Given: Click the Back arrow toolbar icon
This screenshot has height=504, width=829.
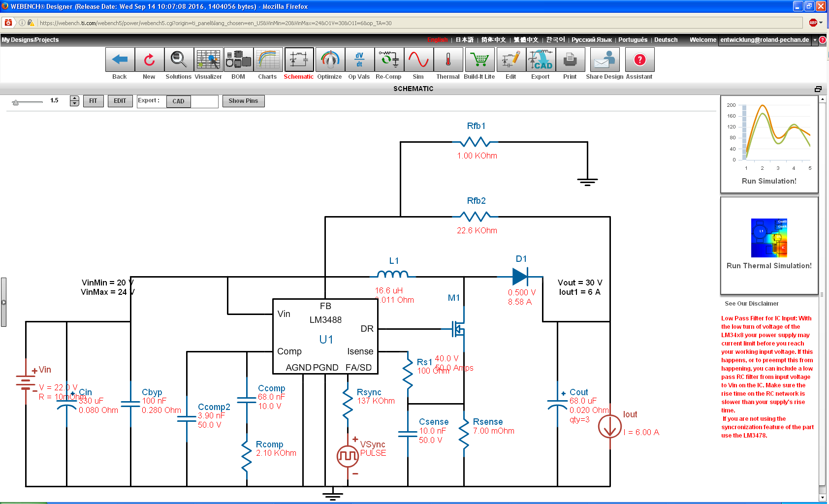Looking at the screenshot, I should click(120, 60).
